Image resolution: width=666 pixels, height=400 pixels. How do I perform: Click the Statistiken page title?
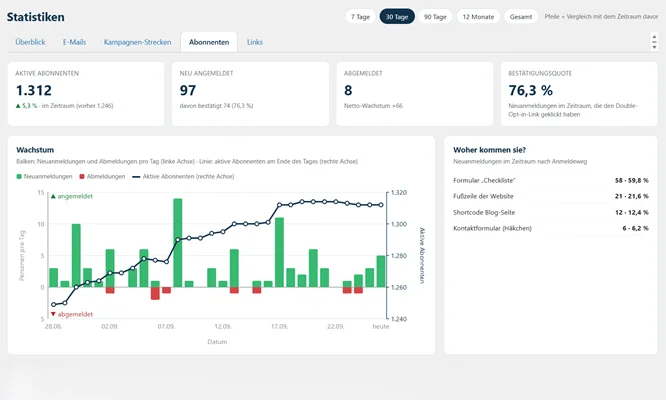[x=36, y=17]
